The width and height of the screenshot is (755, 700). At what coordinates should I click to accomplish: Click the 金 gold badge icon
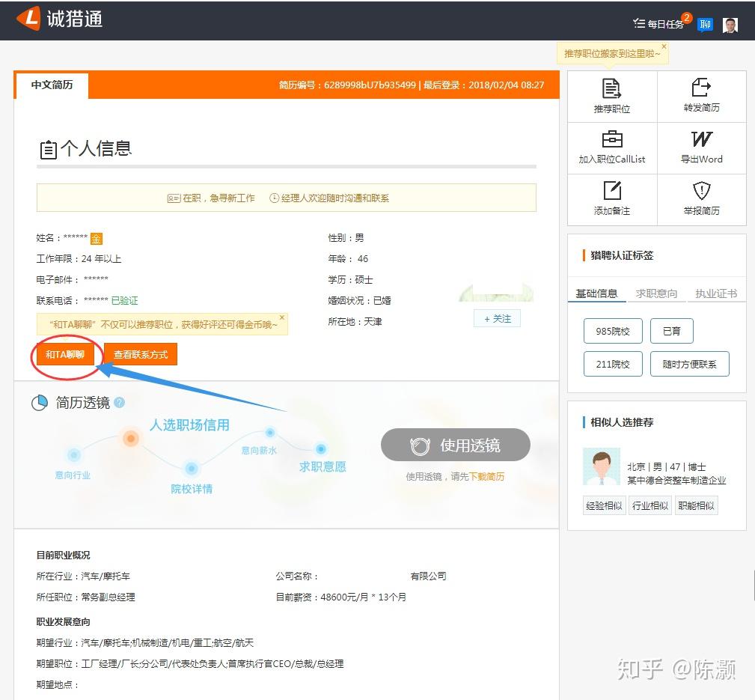click(x=97, y=239)
